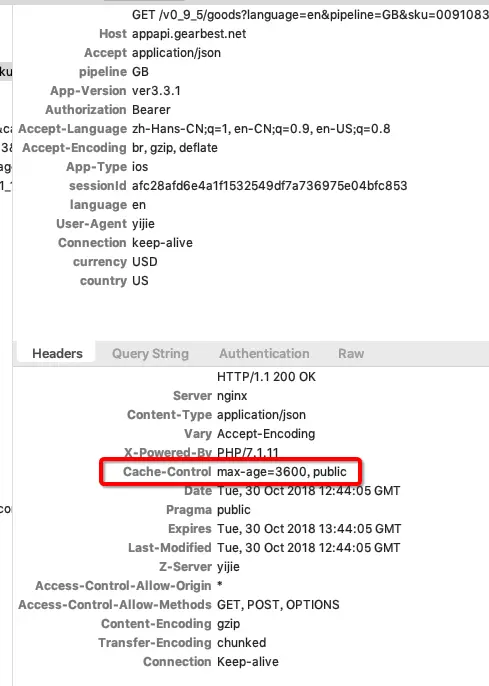
Task: Select the Host appapi.gearbest.net row
Action: [x=172, y=34]
